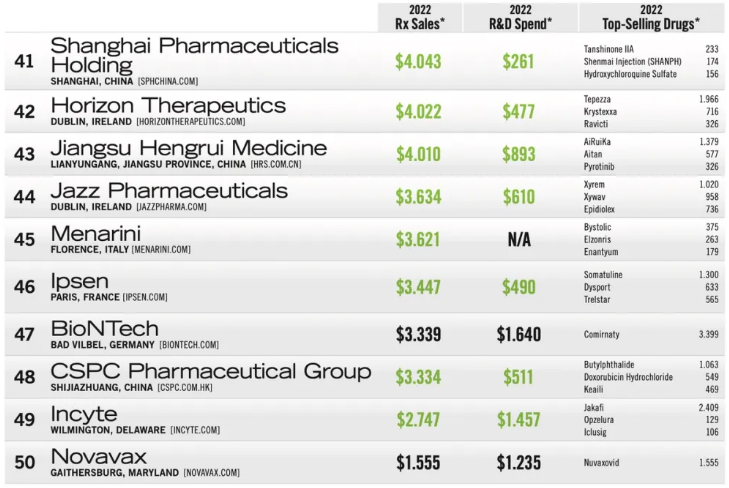Click the Shanghai Pharmaceuticals Holding company name
This screenshot has height=488, width=729.
(195, 54)
